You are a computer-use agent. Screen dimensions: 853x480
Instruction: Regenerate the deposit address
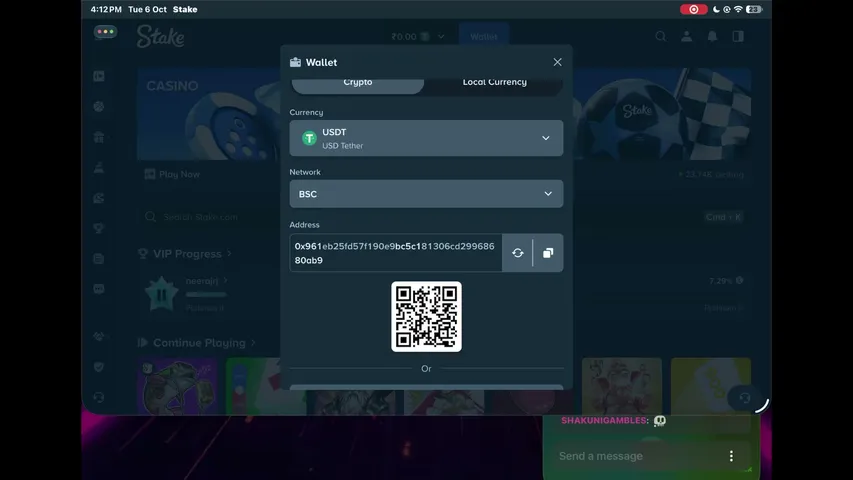[517, 253]
